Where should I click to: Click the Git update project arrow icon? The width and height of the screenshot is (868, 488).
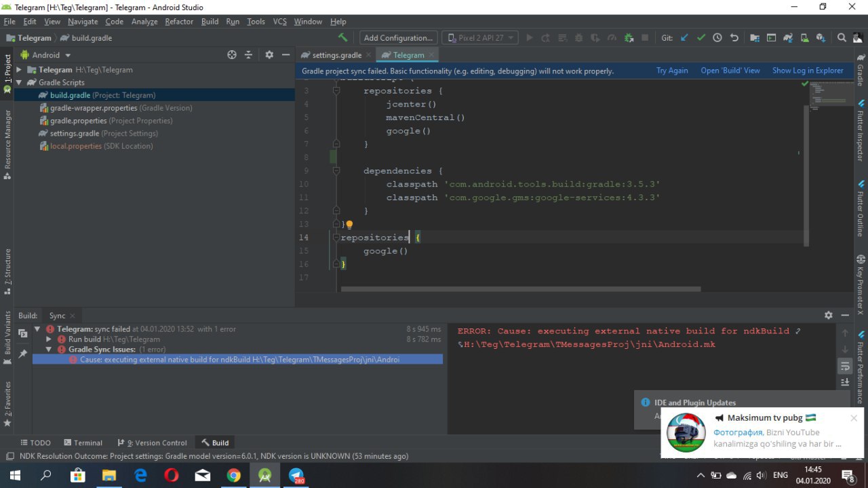tap(684, 38)
